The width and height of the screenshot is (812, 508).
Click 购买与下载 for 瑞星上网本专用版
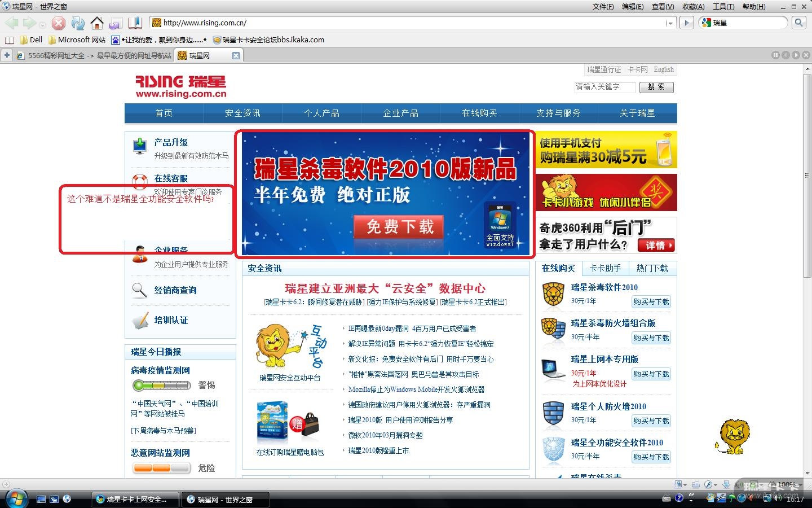651,374
